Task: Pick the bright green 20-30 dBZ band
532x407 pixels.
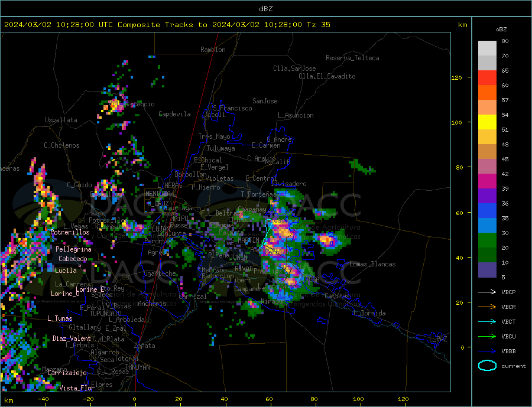Action: (487, 240)
